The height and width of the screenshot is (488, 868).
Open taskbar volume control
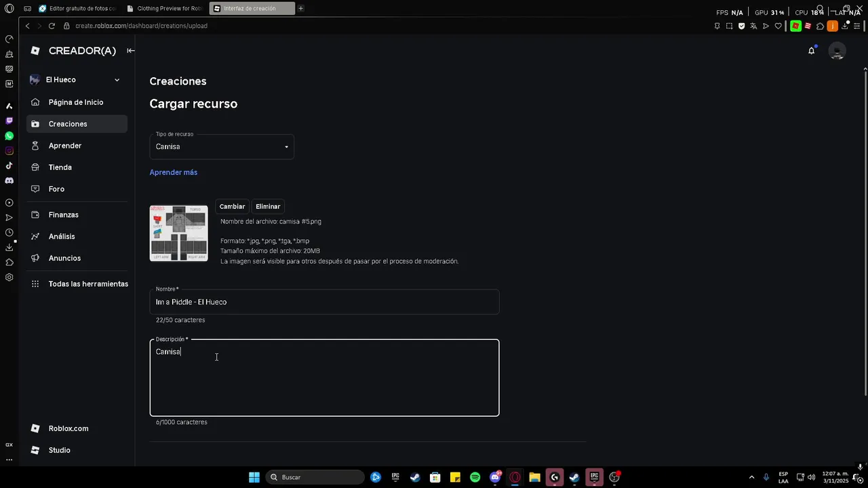tap(812, 477)
